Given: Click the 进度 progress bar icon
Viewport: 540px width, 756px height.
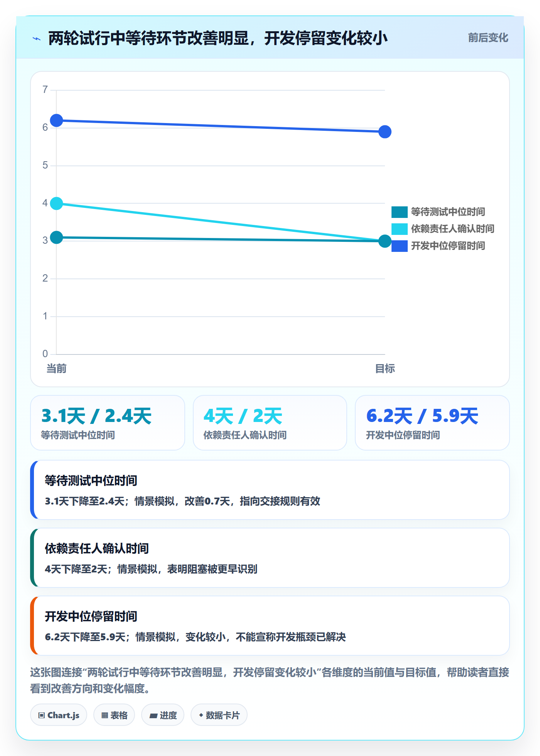Looking at the screenshot, I should coord(154,715).
